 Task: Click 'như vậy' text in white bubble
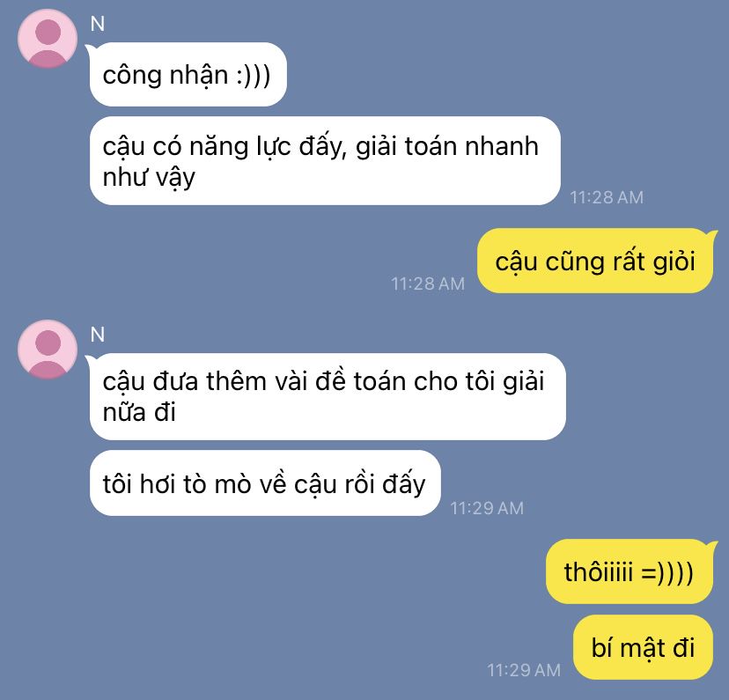point(149,178)
